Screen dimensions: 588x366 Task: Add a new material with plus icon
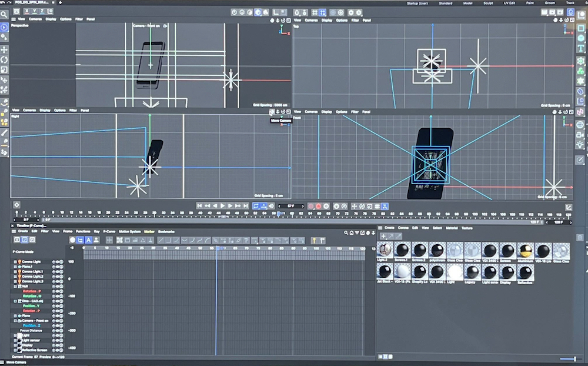coord(383,236)
